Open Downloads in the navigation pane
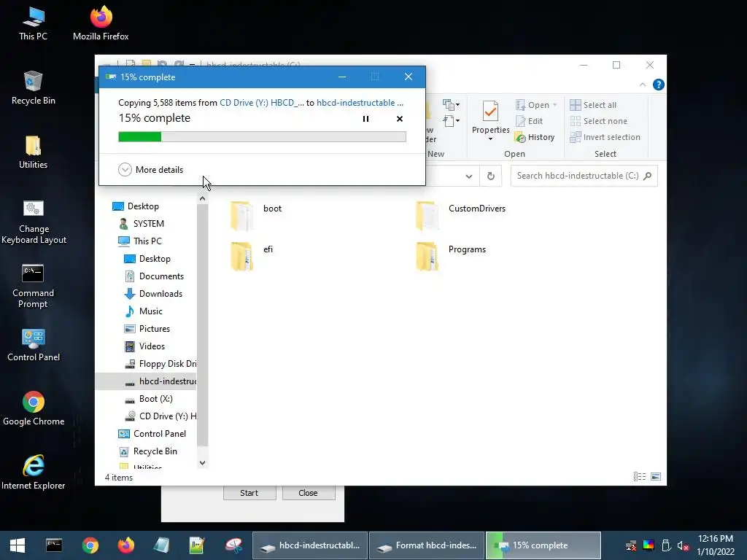 (x=153, y=294)
